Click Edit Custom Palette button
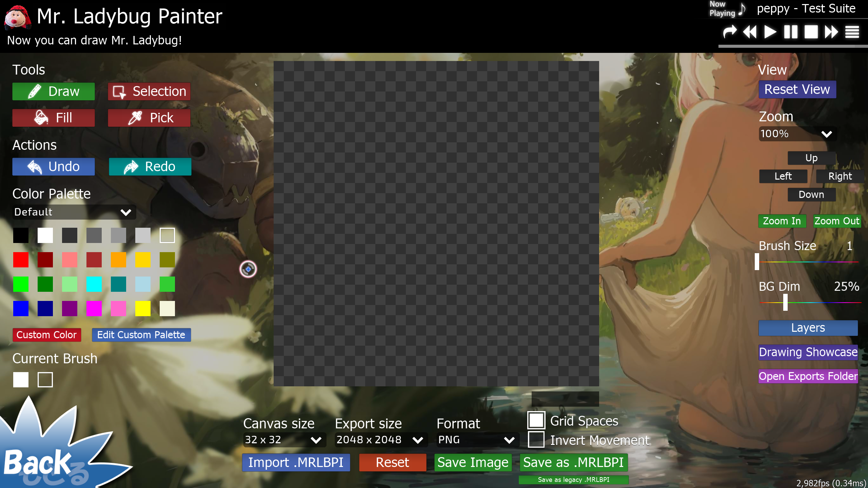The image size is (868, 488). (141, 335)
